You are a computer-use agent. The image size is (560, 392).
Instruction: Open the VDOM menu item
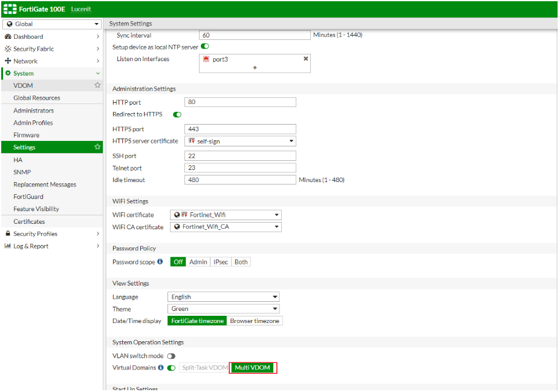tap(52, 85)
